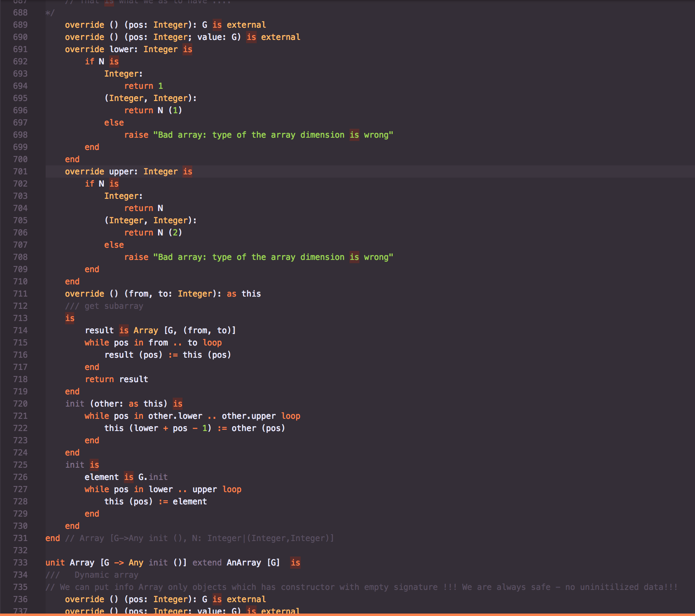
Task: Click 'if N is' on line 702
Action: click(102, 184)
